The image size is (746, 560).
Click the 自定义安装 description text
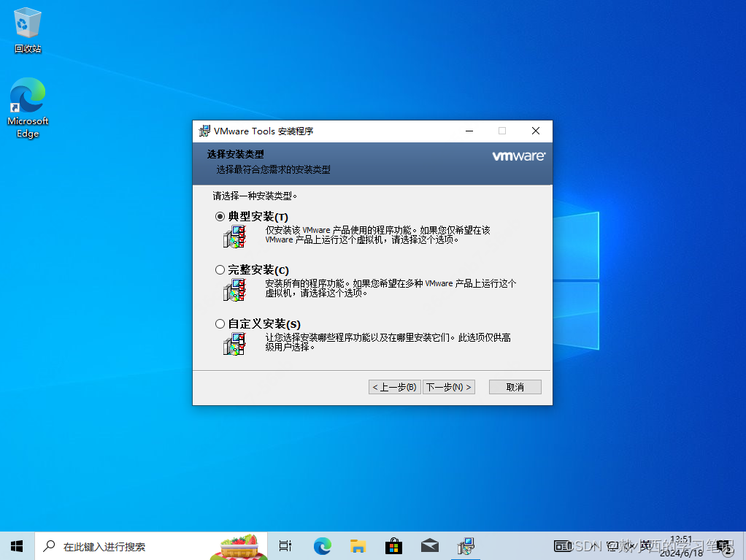388,342
